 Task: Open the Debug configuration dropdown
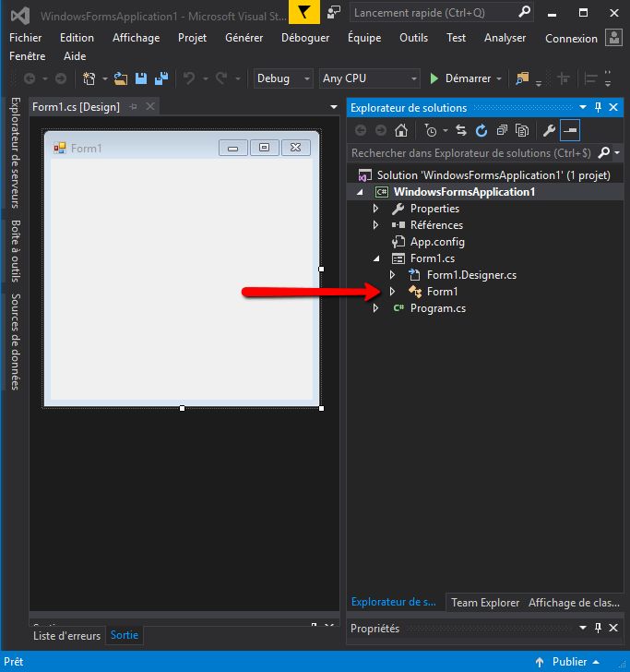point(283,78)
